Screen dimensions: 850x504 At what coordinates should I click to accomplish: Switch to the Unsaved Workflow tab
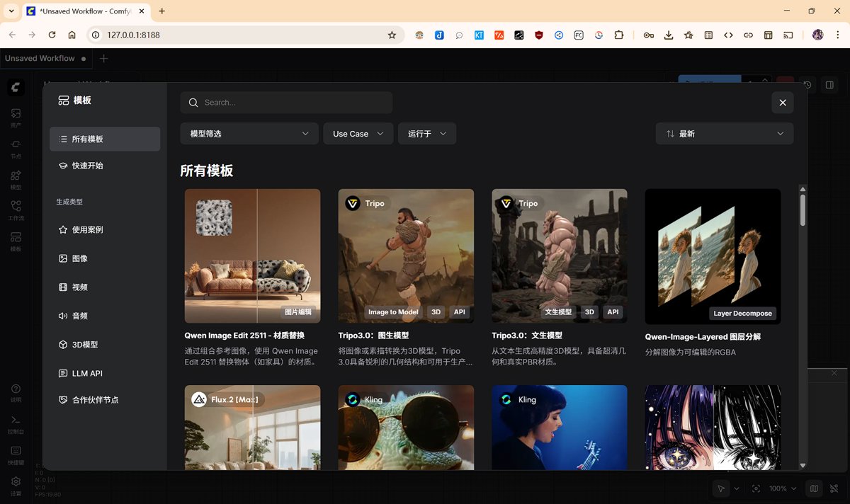click(x=45, y=59)
